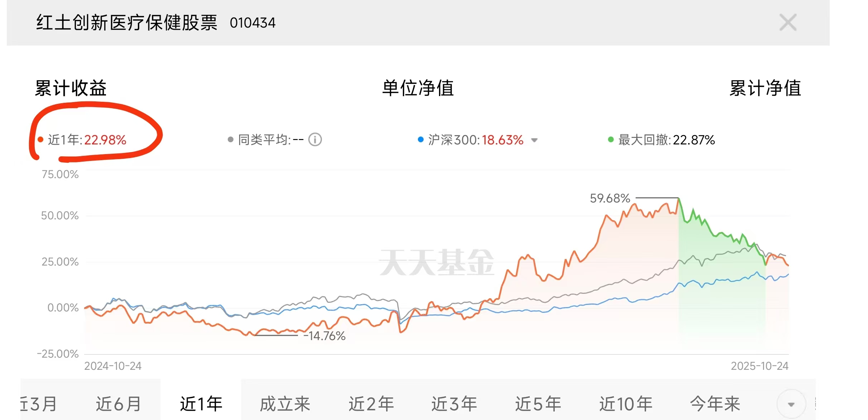Click the green 最大回撤 legend dot

611,139
